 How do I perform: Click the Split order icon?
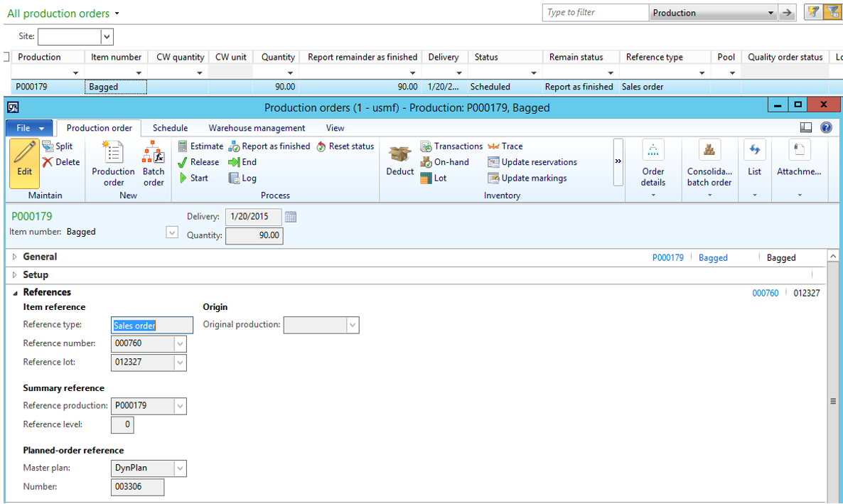coord(48,146)
